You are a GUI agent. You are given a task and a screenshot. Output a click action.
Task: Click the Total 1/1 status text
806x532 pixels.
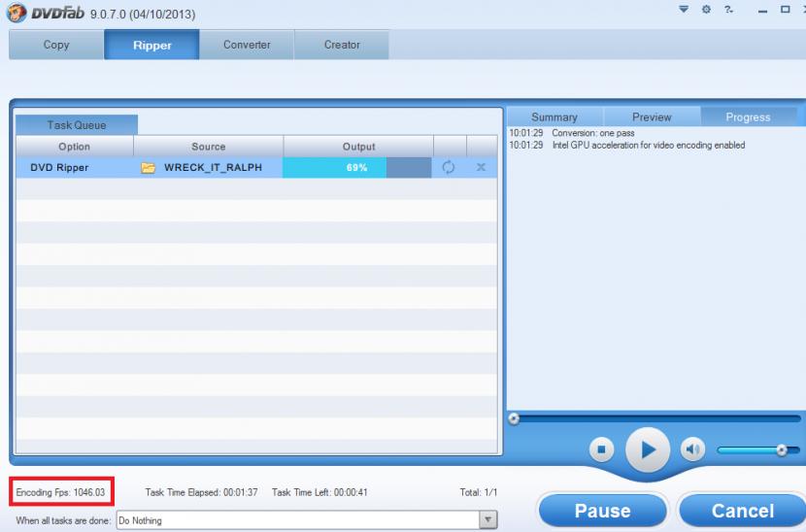coord(479,492)
